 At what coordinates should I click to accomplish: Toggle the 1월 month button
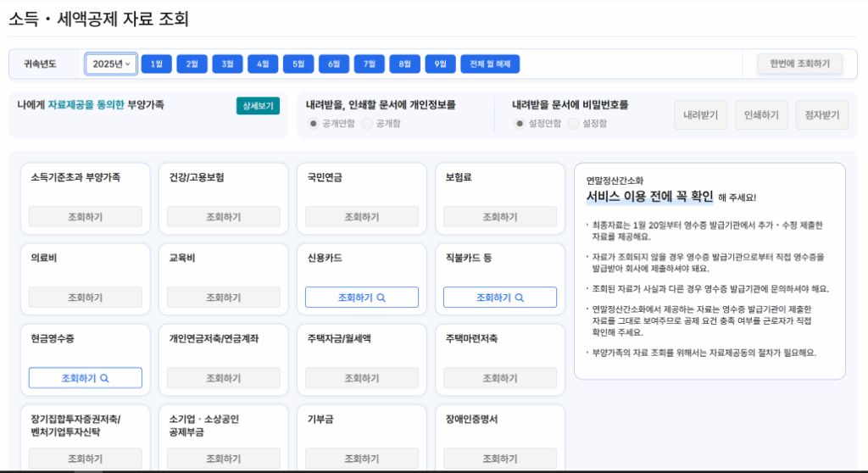pos(157,64)
